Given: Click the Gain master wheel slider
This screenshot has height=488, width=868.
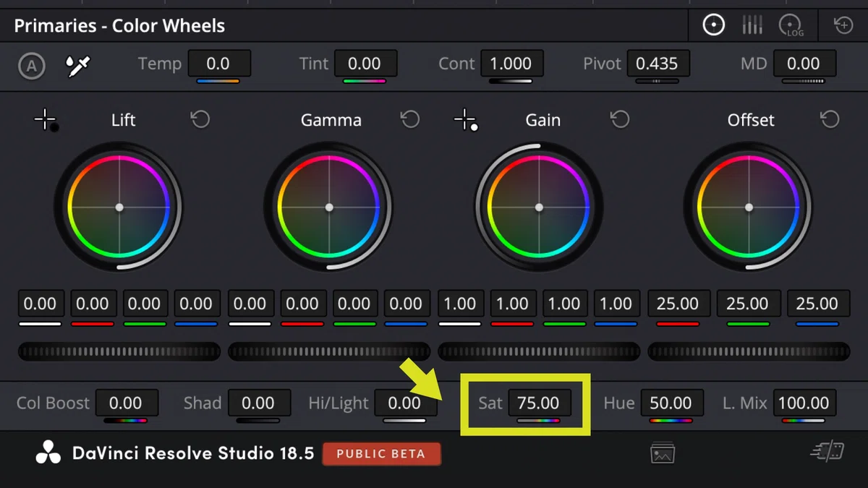Looking at the screenshot, I should click(539, 352).
